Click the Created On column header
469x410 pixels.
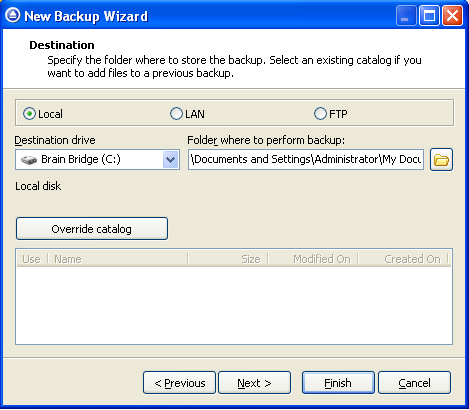pos(403,259)
